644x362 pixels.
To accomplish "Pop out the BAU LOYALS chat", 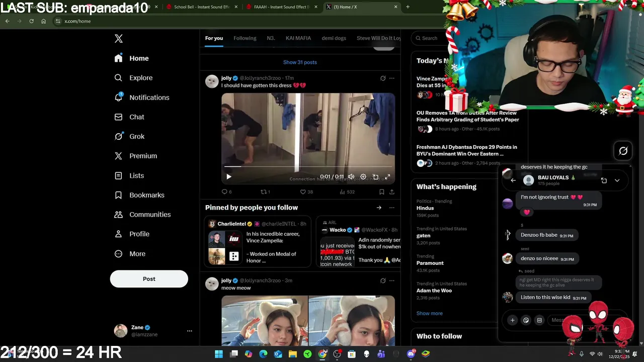I will 604,180.
